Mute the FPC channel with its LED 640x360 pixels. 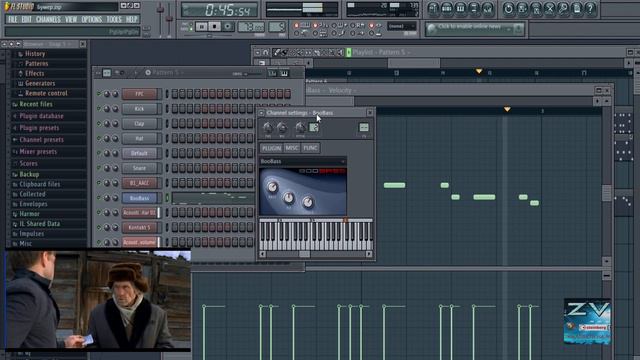(98, 94)
